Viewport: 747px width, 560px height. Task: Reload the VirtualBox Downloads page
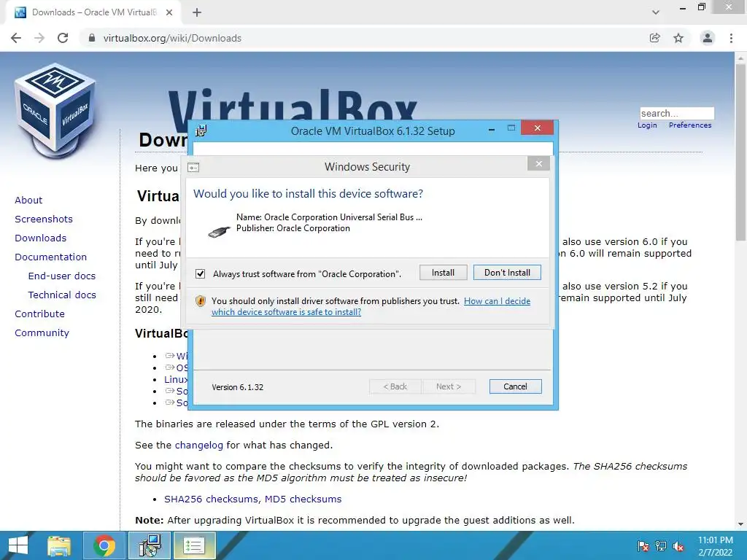point(63,38)
